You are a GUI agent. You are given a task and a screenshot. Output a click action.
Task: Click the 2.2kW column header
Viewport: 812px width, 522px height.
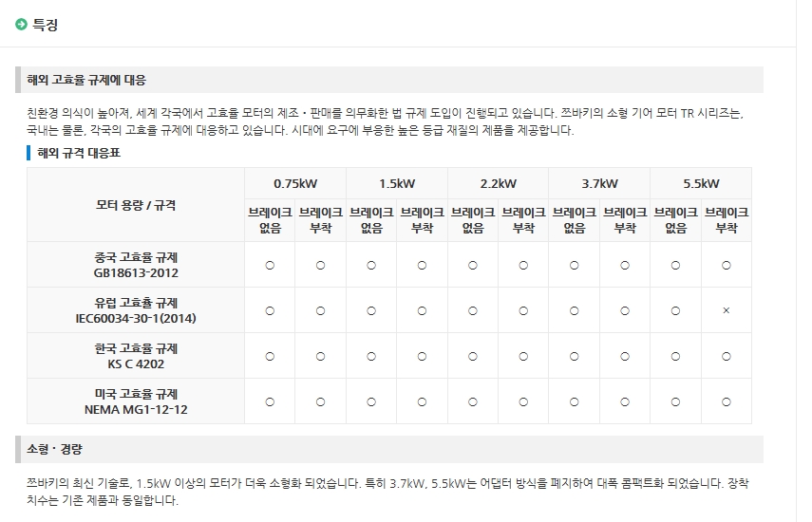tap(498, 183)
